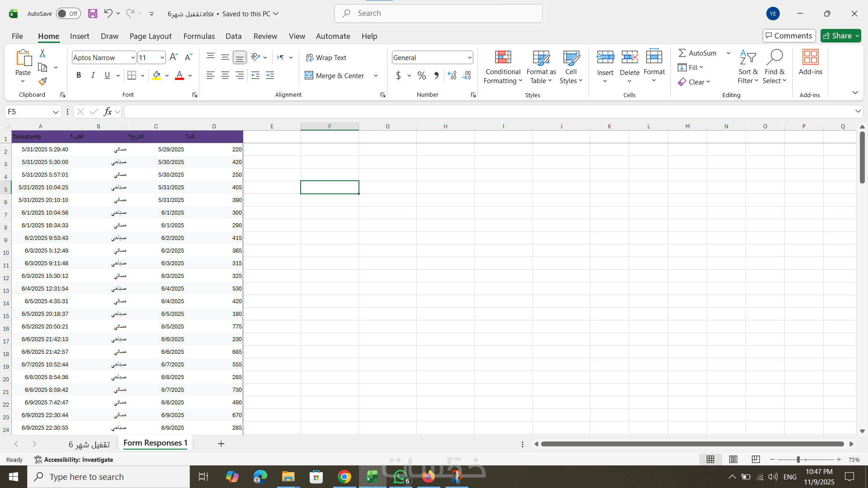Expand the Name Box dropdown arrow
The width and height of the screenshot is (868, 488).
click(55, 112)
